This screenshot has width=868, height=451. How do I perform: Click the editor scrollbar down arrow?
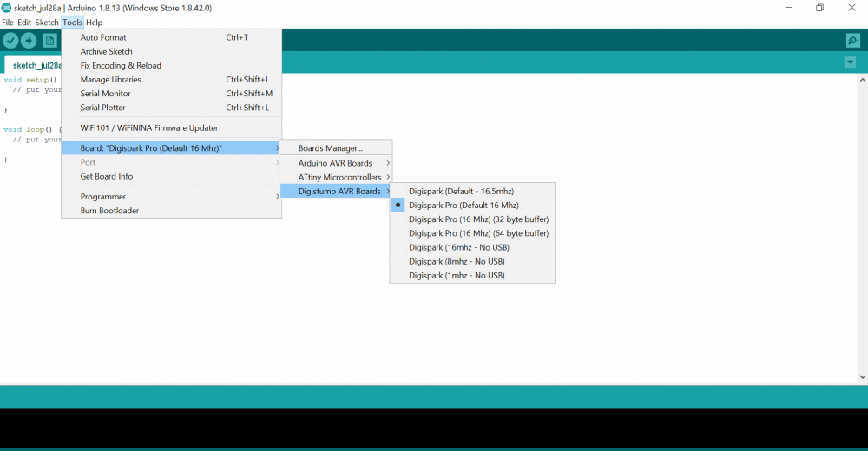(863, 377)
